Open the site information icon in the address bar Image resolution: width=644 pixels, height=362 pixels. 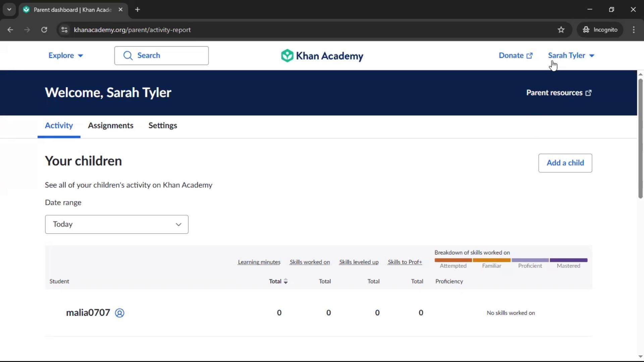64,30
